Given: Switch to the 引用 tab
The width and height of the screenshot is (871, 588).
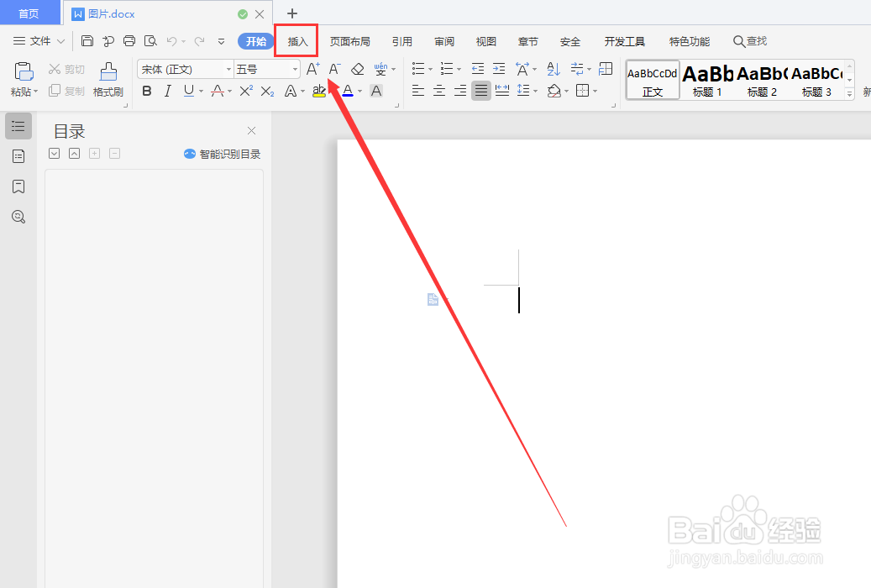Looking at the screenshot, I should 402,41.
